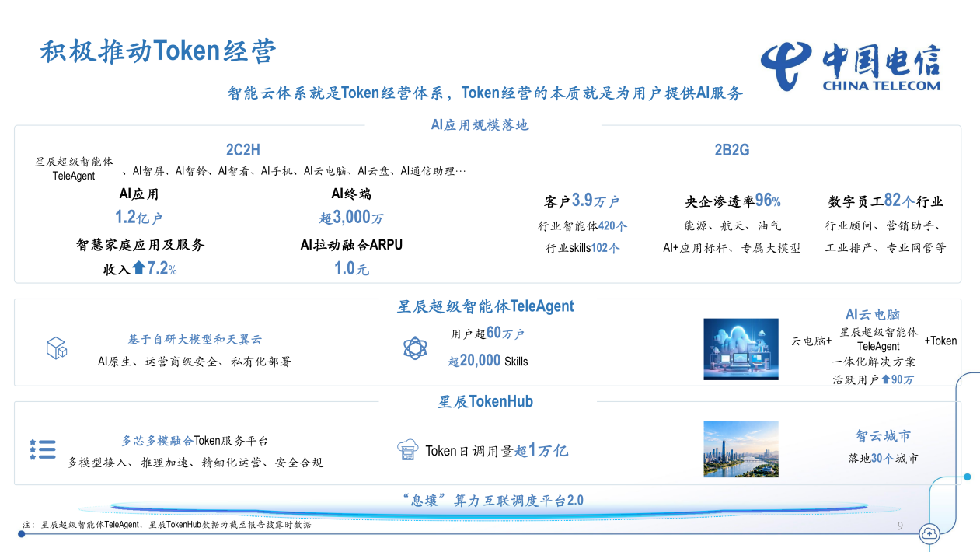
Task: Click the 基于自研大模型和天翼云 heading
Action: (x=195, y=340)
